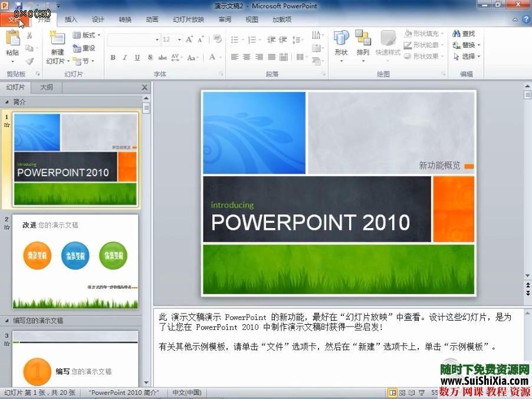
Task: Open Quick Styles gallery icon
Action: pos(388,38)
